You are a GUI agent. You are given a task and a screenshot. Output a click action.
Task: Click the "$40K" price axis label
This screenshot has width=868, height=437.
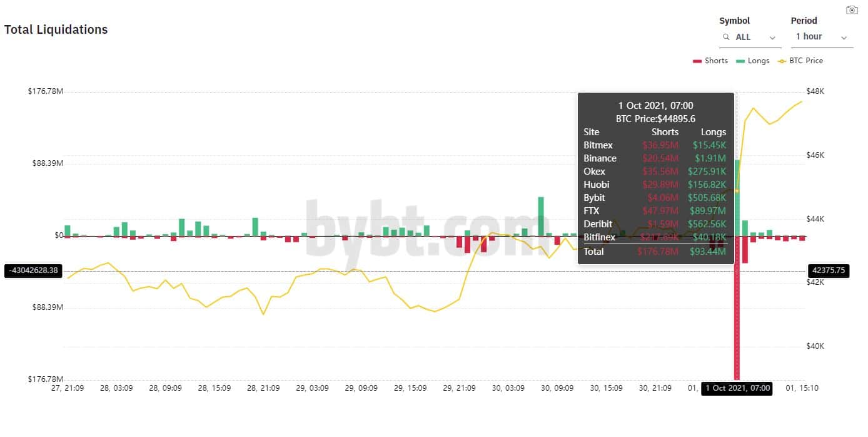click(x=815, y=346)
